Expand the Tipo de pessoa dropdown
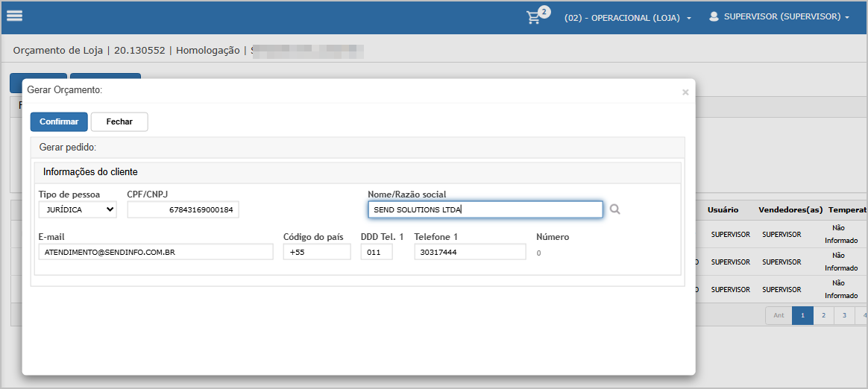This screenshot has width=868, height=389. pyautogui.click(x=78, y=209)
